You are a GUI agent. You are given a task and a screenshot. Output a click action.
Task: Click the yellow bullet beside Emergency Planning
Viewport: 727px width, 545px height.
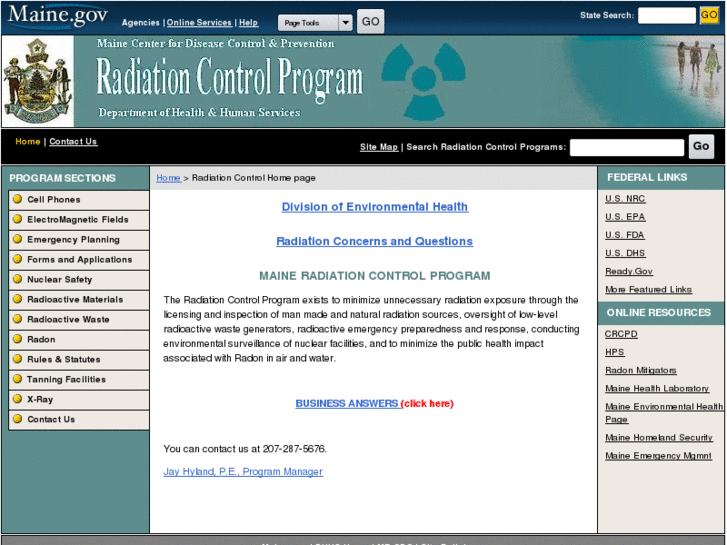[18, 239]
